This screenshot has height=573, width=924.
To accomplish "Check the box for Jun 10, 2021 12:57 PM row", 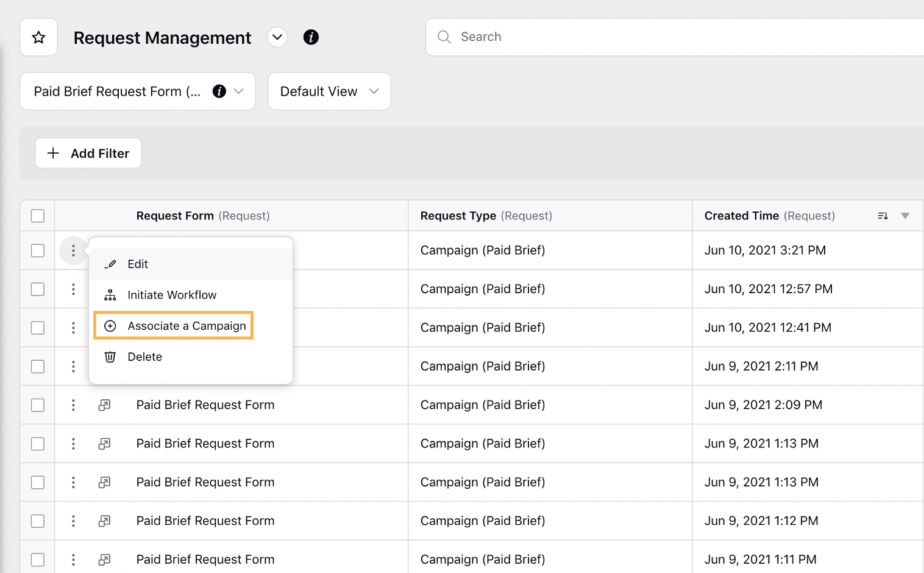I will coord(38,289).
